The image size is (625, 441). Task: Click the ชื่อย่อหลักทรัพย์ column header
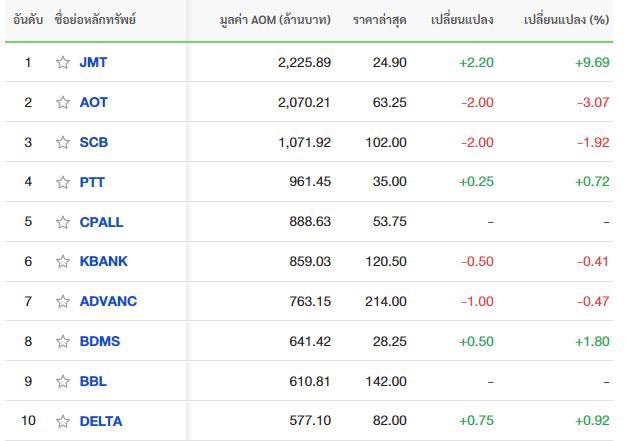(95, 19)
